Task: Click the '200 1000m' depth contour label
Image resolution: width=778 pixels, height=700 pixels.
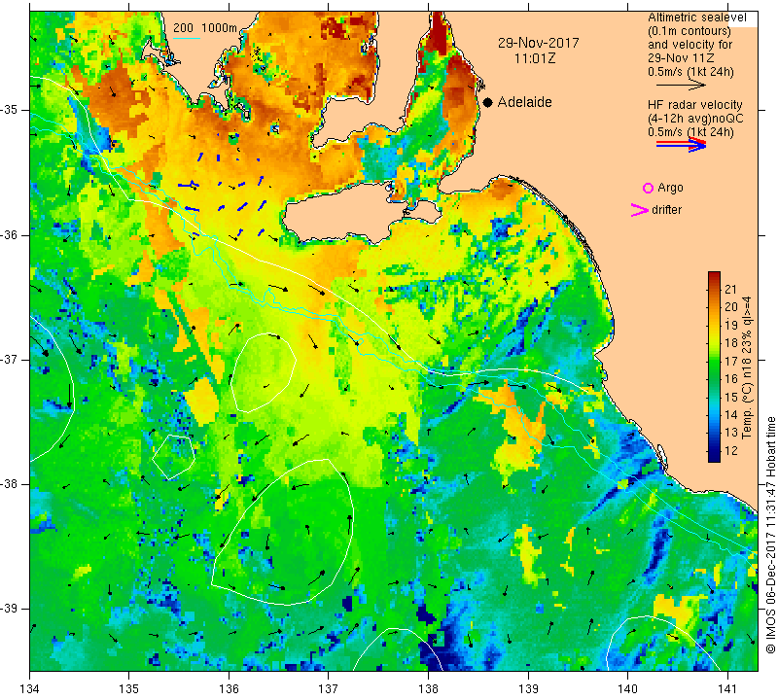Action: (205, 28)
